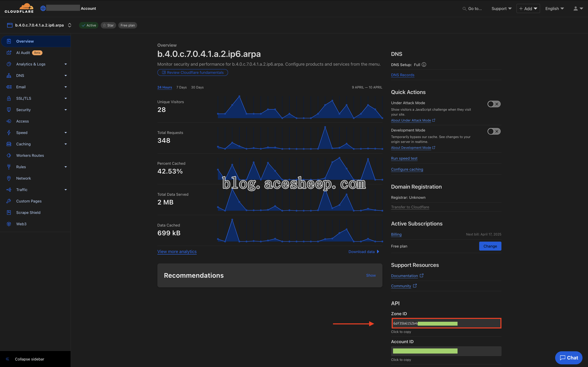The height and width of the screenshot is (367, 588).
Task: Select the Security shield icon
Action: pos(9,110)
